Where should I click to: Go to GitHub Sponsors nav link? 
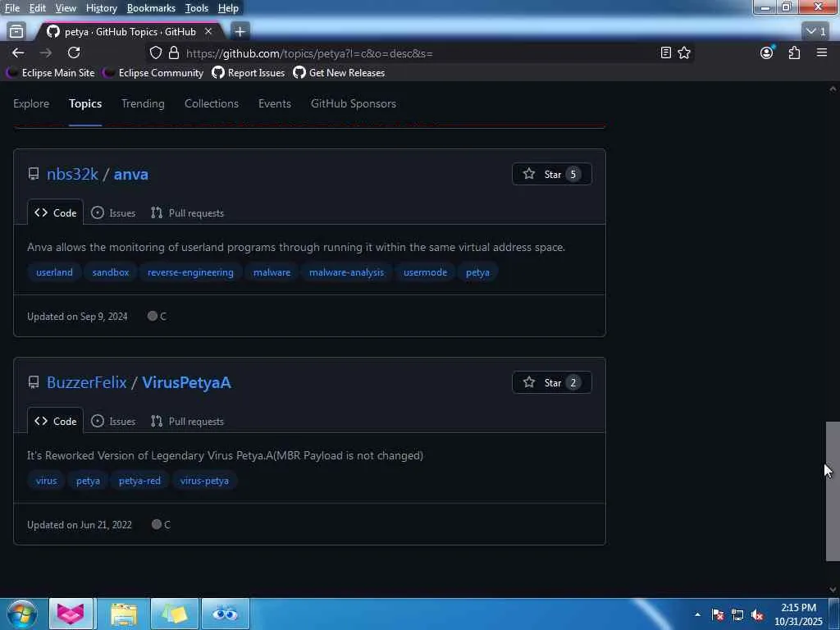click(354, 103)
